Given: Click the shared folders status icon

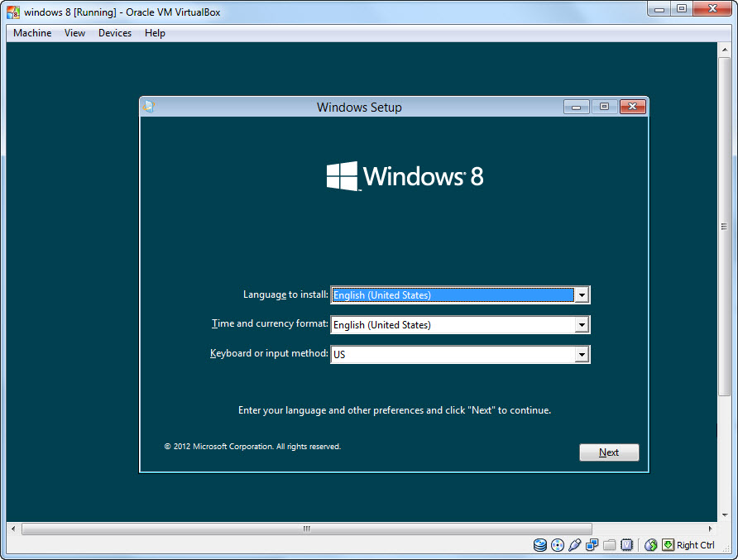Looking at the screenshot, I should coord(610,545).
